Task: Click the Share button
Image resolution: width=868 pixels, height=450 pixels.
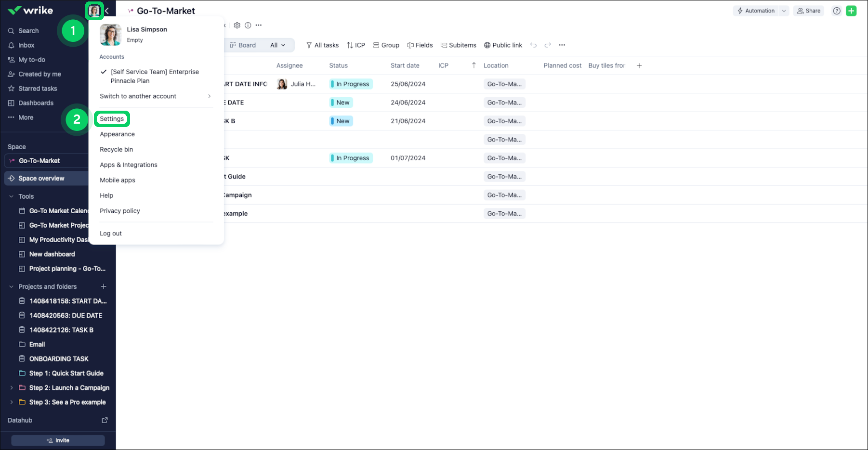Action: click(809, 11)
